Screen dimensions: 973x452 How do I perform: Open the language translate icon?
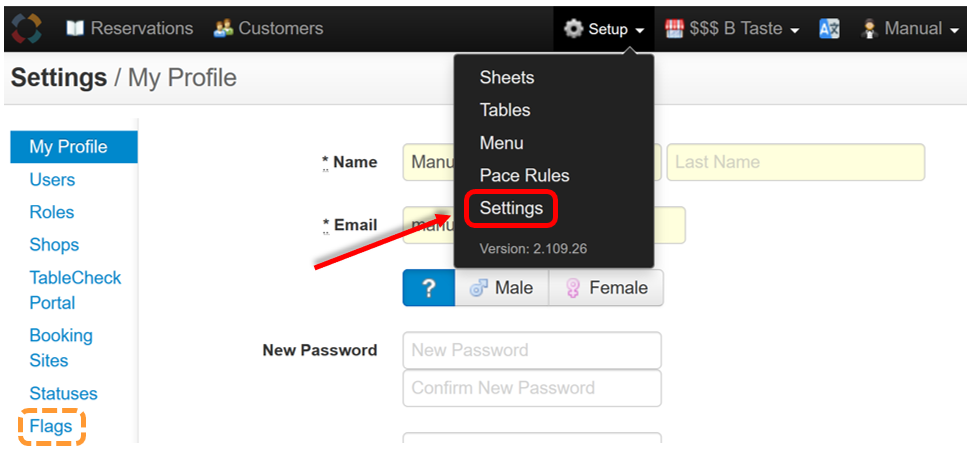click(x=829, y=29)
